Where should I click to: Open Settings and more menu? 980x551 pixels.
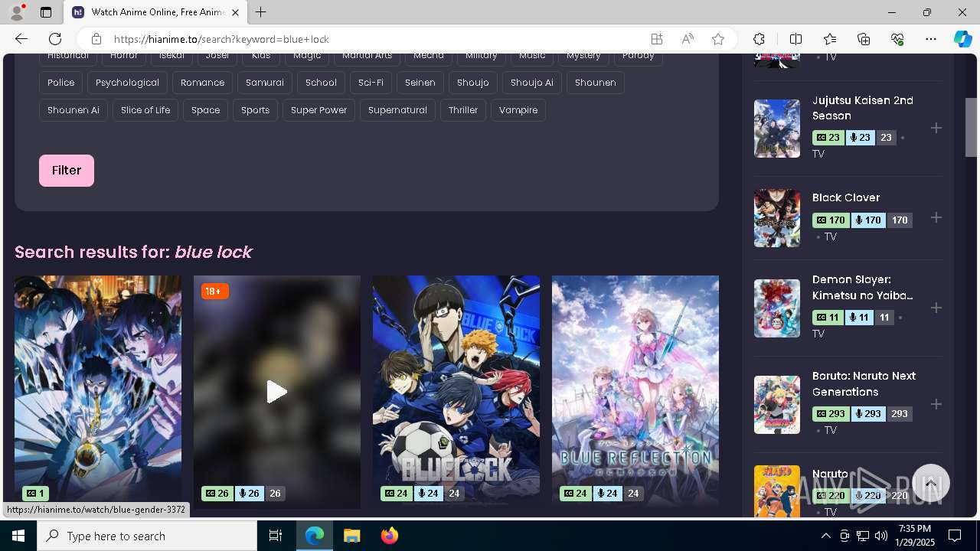pyautogui.click(x=931, y=39)
